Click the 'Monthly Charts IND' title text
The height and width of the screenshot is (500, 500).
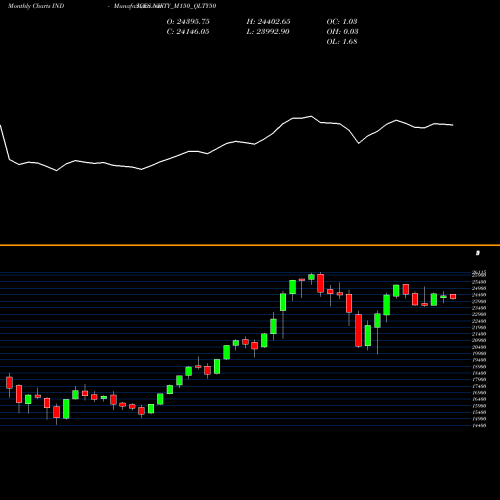click(36, 6)
